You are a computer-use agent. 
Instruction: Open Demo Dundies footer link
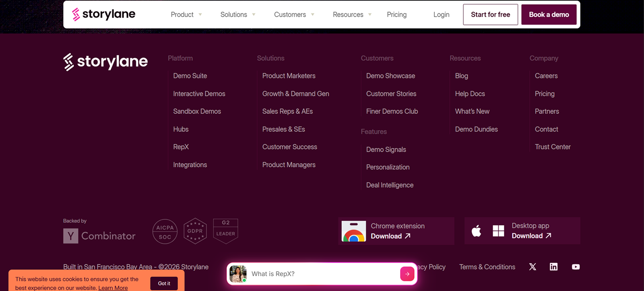point(477,129)
